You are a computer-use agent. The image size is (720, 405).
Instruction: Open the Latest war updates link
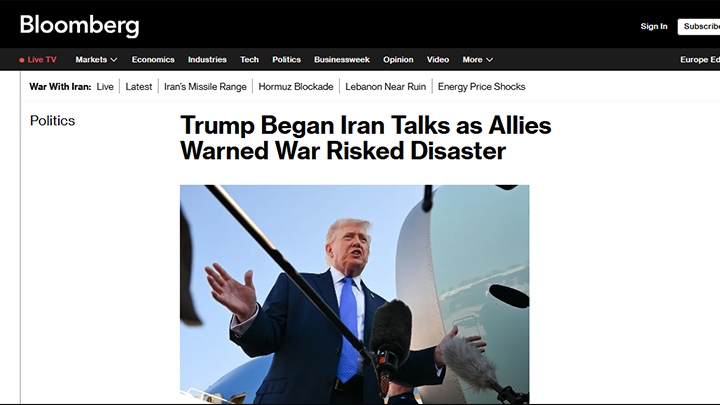(x=139, y=86)
